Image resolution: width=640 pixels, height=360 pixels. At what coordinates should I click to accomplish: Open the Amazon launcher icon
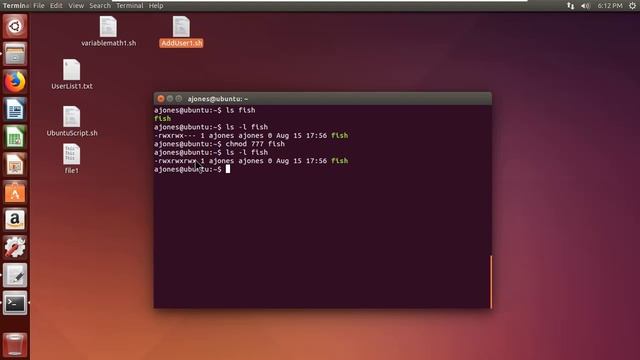tap(15, 220)
